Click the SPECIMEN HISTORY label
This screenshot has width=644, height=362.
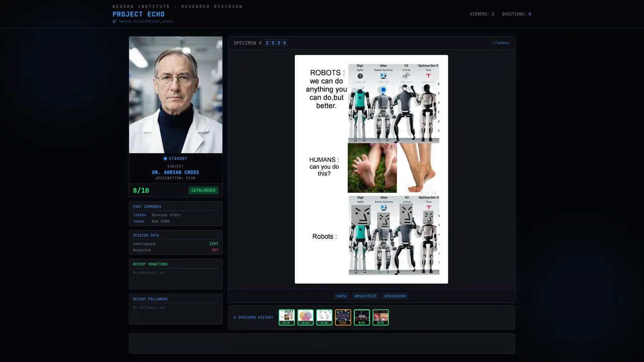(254, 318)
